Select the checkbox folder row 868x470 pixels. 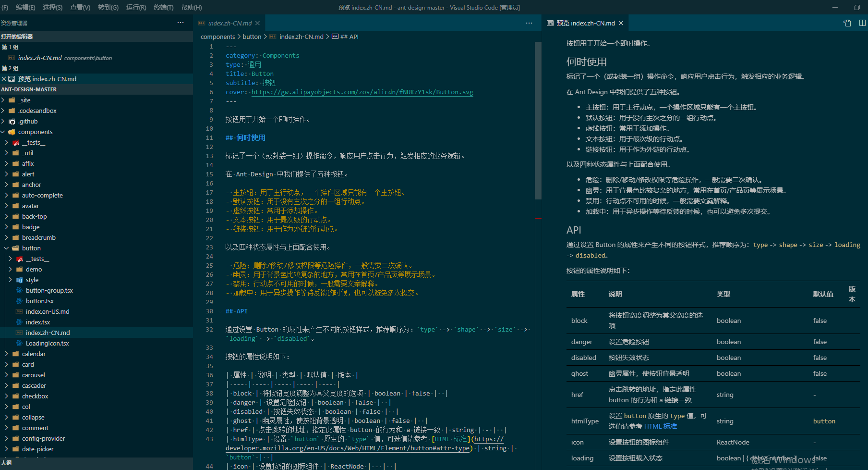[x=96, y=396]
